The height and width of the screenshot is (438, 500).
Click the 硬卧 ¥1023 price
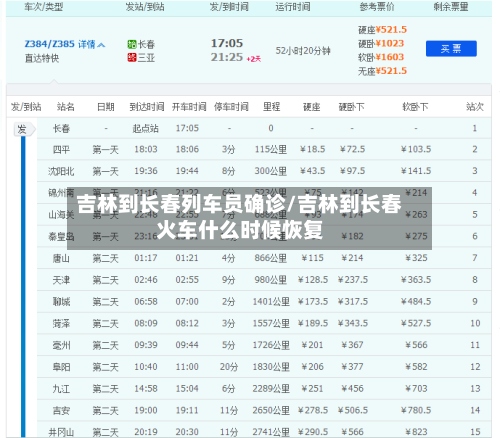coord(381,43)
